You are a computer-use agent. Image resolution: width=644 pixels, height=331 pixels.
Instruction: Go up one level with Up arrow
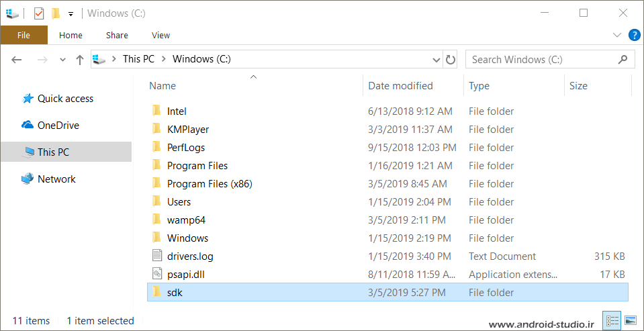[80, 60]
